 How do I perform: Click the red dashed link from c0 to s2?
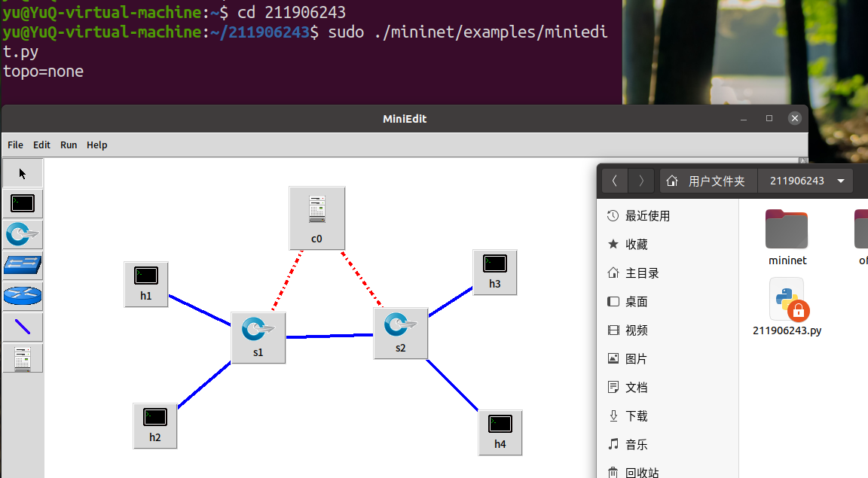pos(362,279)
